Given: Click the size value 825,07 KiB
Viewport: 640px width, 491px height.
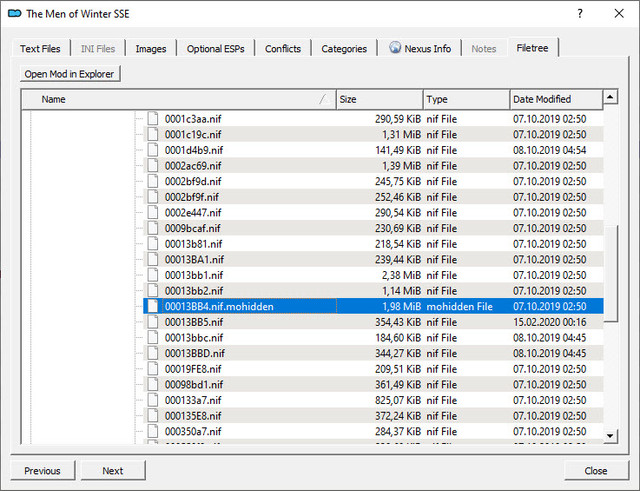Looking at the screenshot, I should click(x=398, y=401).
